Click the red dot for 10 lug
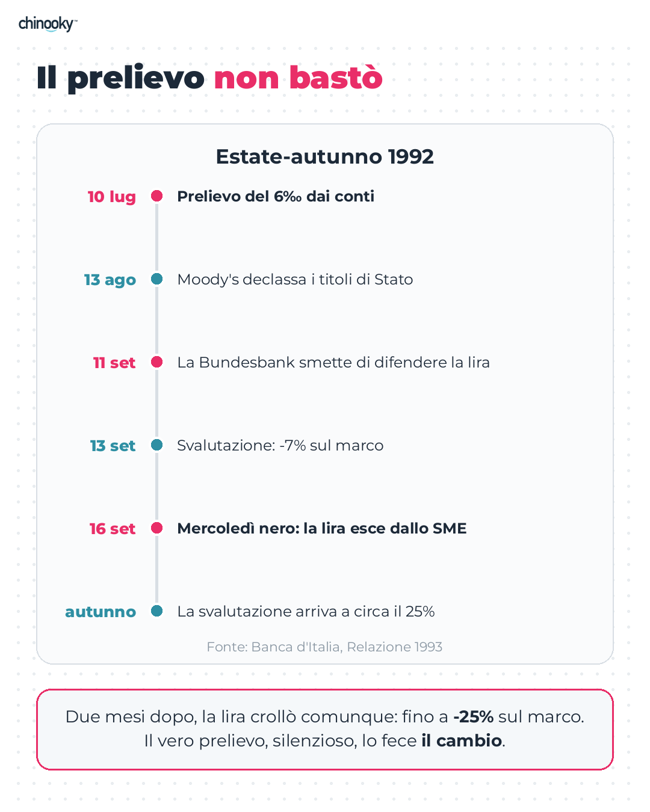 point(157,196)
